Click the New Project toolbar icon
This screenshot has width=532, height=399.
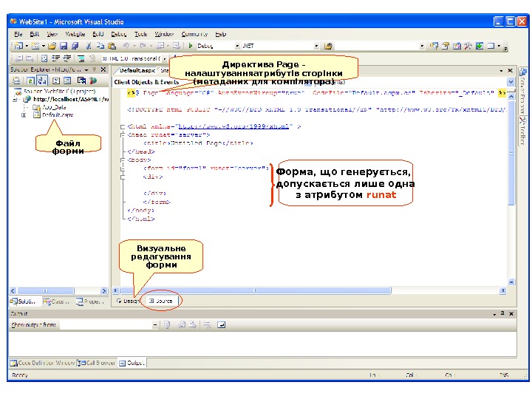[18, 46]
